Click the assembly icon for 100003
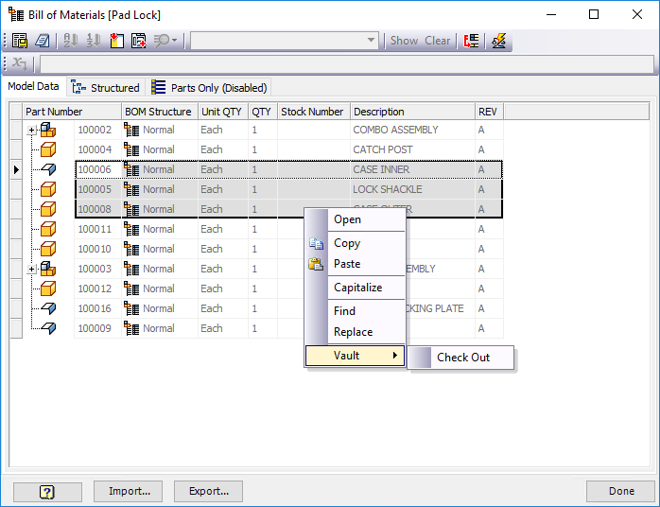This screenshot has width=660, height=507. 48,268
